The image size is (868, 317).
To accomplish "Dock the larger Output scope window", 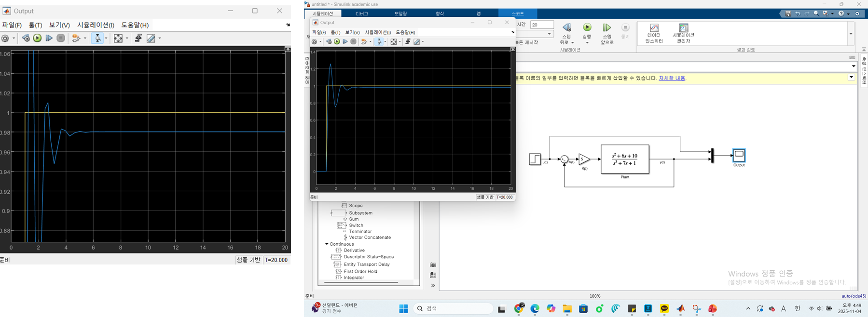I will [288, 25].
